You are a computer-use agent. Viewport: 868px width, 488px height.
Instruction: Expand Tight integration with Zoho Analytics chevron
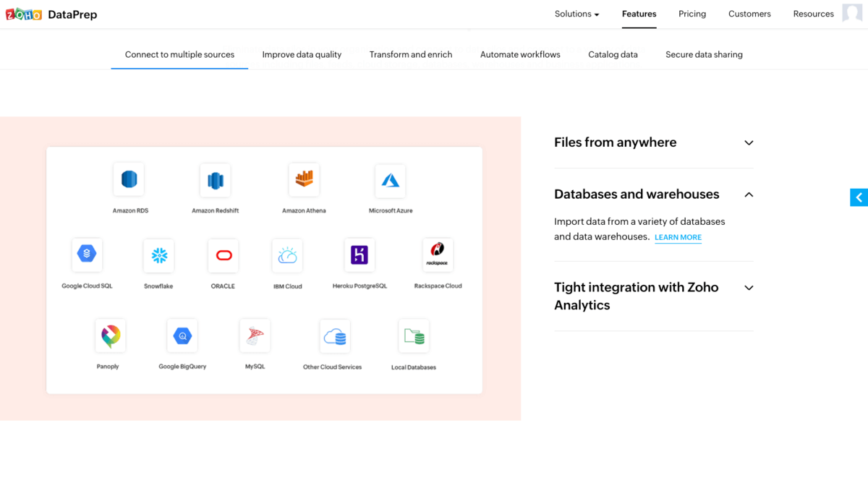749,288
